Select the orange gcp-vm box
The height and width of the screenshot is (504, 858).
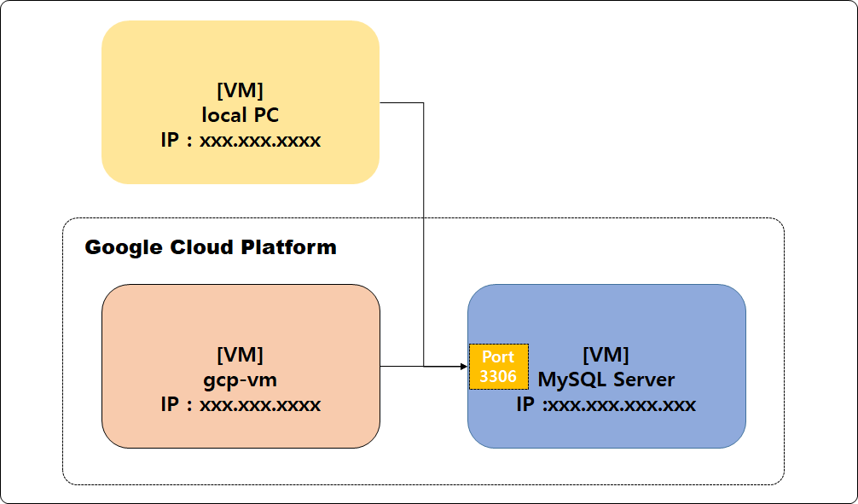coord(241,366)
